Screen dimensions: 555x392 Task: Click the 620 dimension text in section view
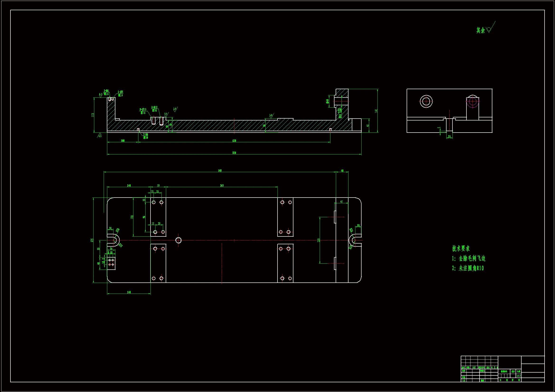click(234, 141)
